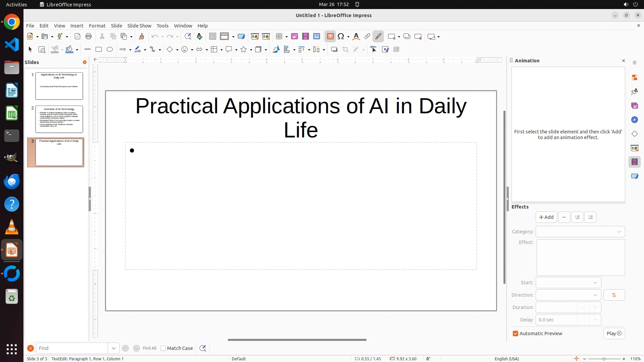
Task: Click the zoom slider in status bar
Action: coord(604,359)
